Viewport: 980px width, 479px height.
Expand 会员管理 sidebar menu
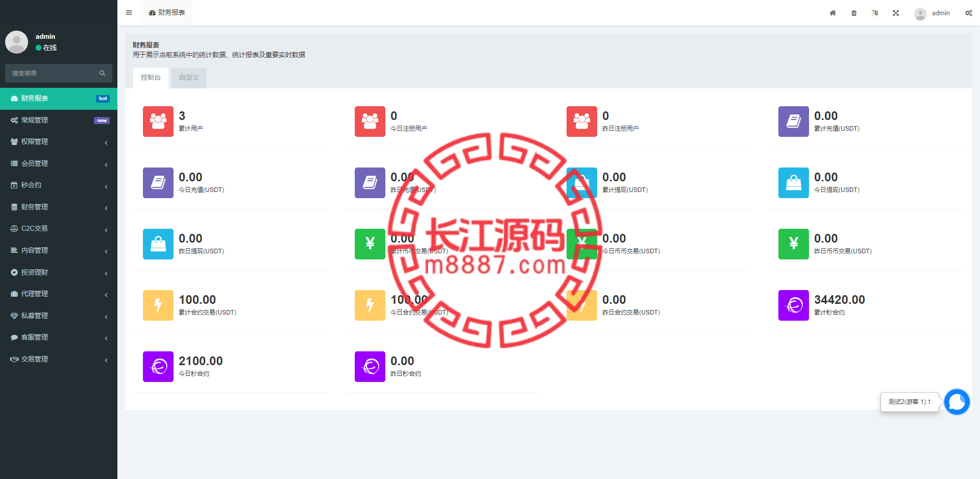pyautogui.click(x=59, y=163)
